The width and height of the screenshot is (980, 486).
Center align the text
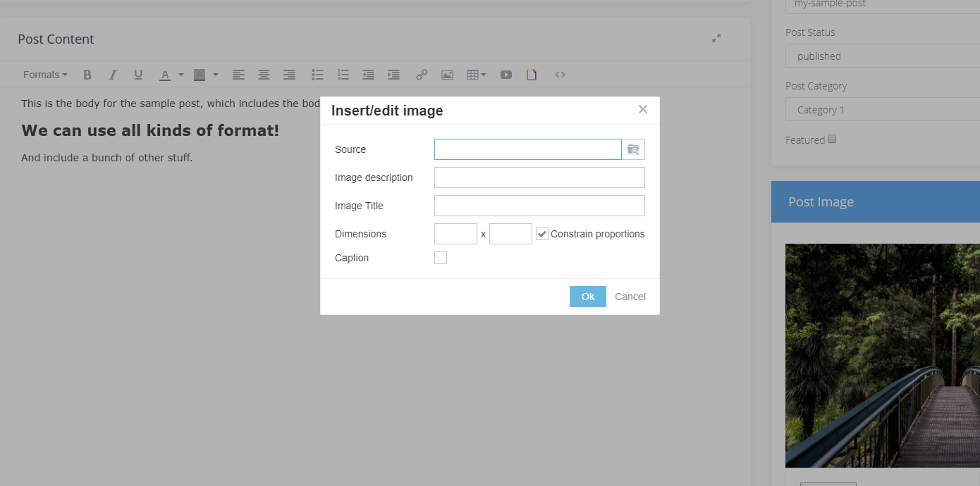click(x=264, y=75)
